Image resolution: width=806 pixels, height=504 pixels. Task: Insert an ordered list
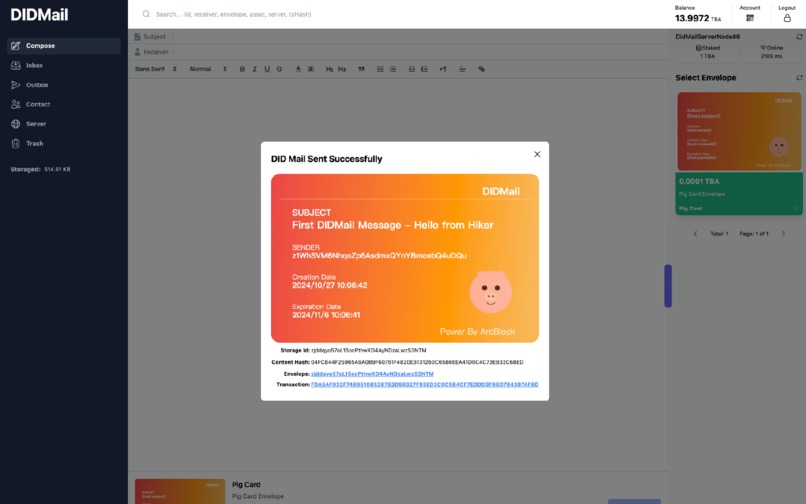coord(380,69)
